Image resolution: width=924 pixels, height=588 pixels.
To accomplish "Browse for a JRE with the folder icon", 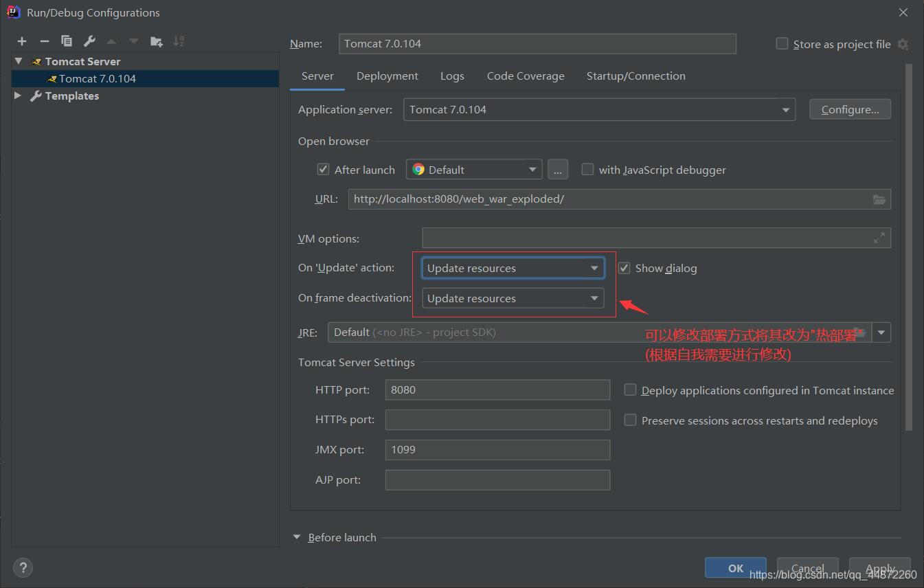I will tap(860, 332).
